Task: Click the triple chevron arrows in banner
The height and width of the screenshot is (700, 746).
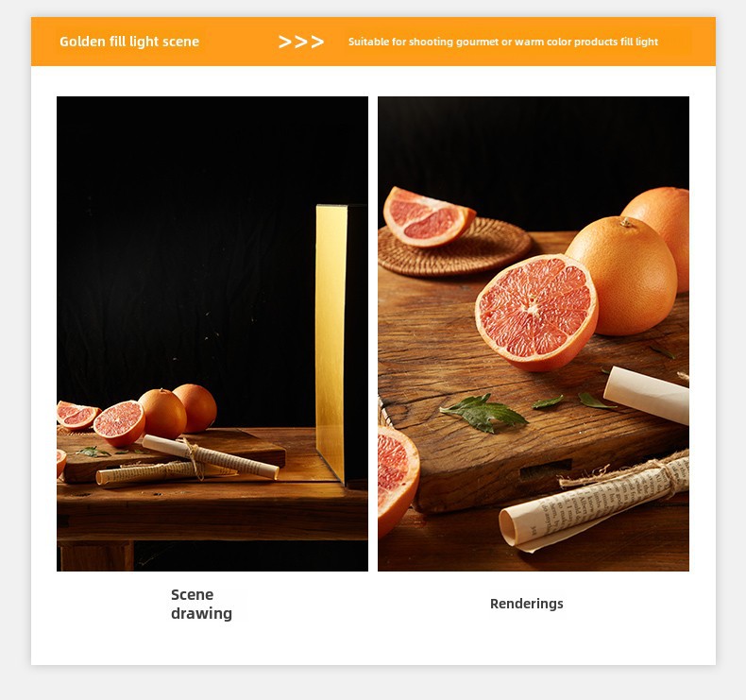Action: pyautogui.click(x=300, y=42)
